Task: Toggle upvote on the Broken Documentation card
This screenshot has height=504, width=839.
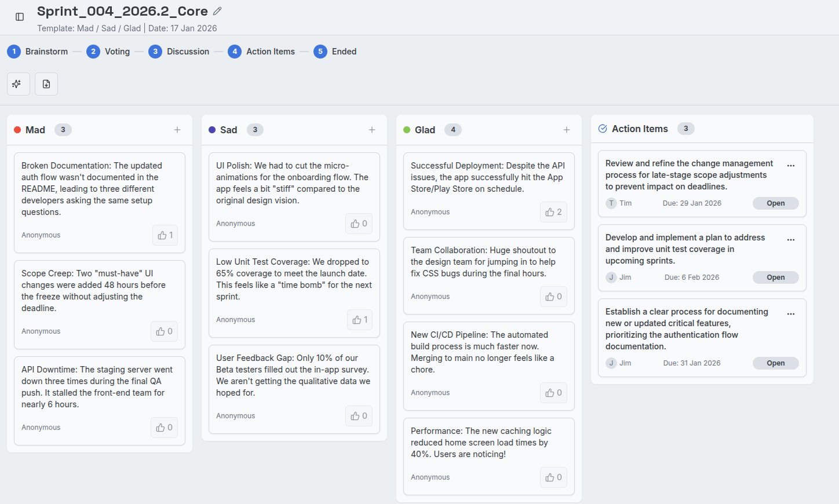Action: coord(165,235)
